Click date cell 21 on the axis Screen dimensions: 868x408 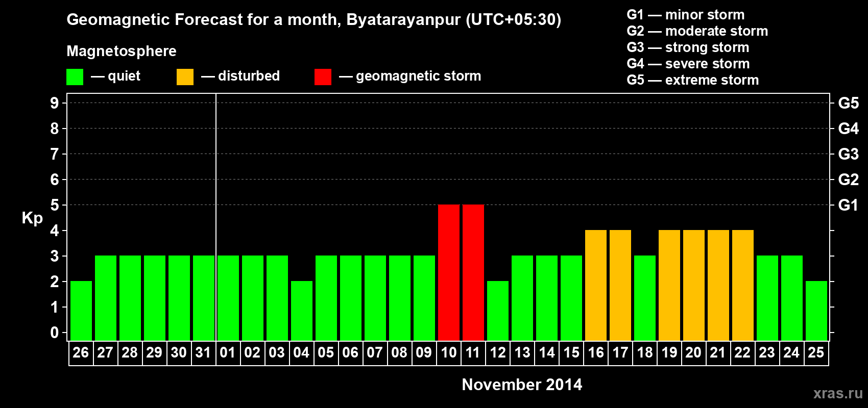tap(718, 353)
